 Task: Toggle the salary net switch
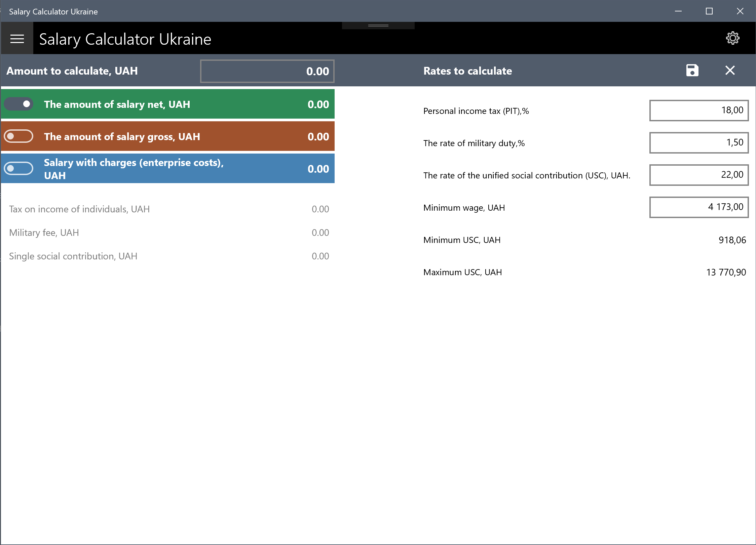click(19, 104)
